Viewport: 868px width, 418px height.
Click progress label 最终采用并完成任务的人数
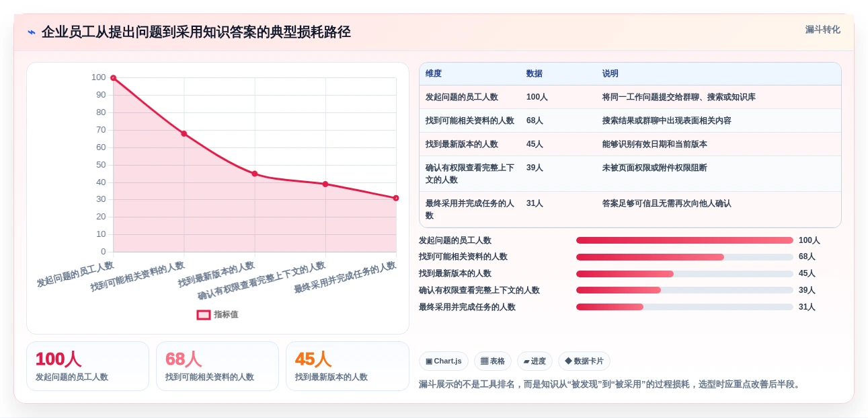467,307
